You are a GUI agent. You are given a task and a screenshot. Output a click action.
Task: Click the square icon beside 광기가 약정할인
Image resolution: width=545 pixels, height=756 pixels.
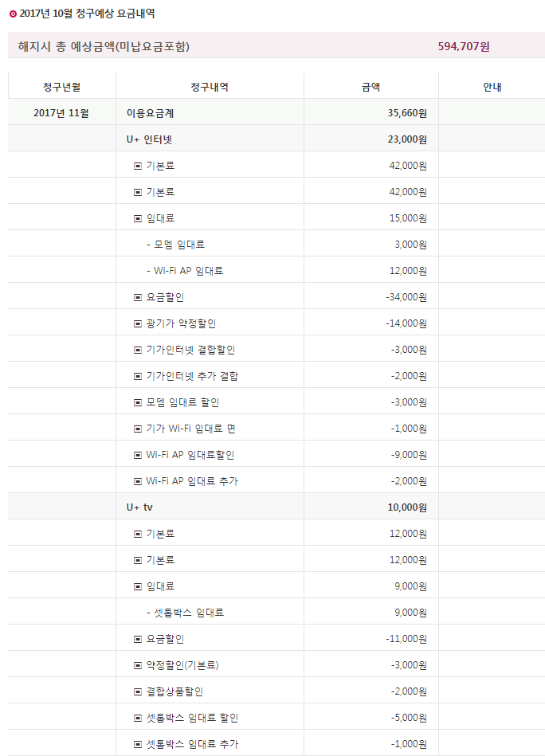click(x=138, y=323)
